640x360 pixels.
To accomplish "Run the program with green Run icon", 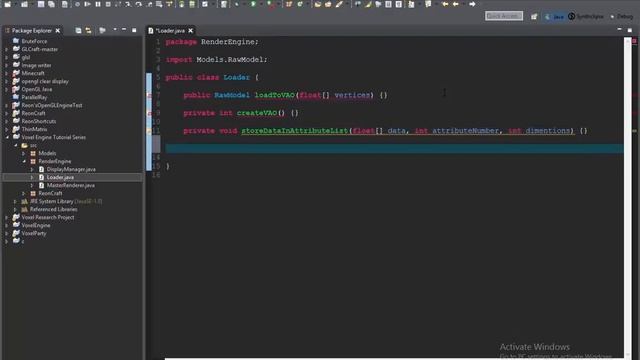I will click(253, 4).
